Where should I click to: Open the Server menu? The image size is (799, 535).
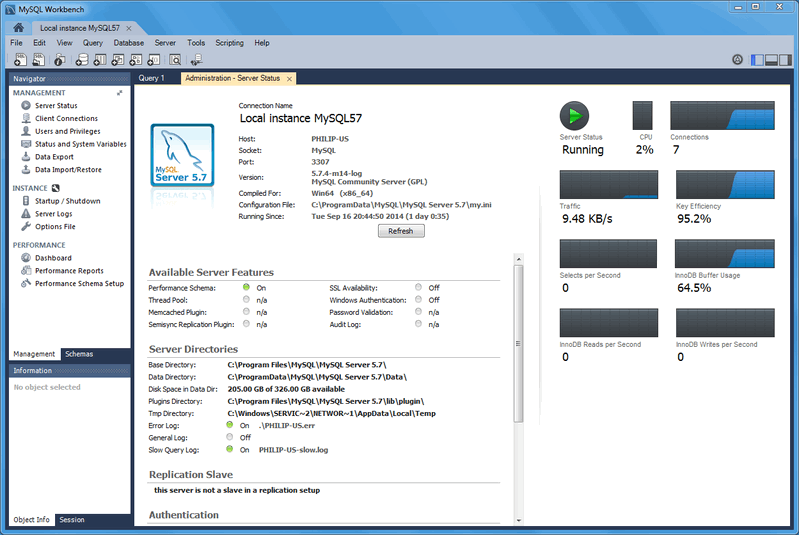(165, 43)
